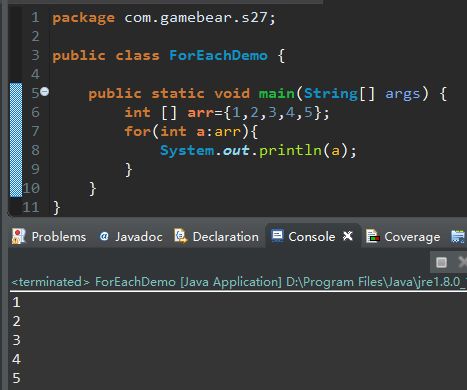Switch to the Problems tab

[x=49, y=237]
